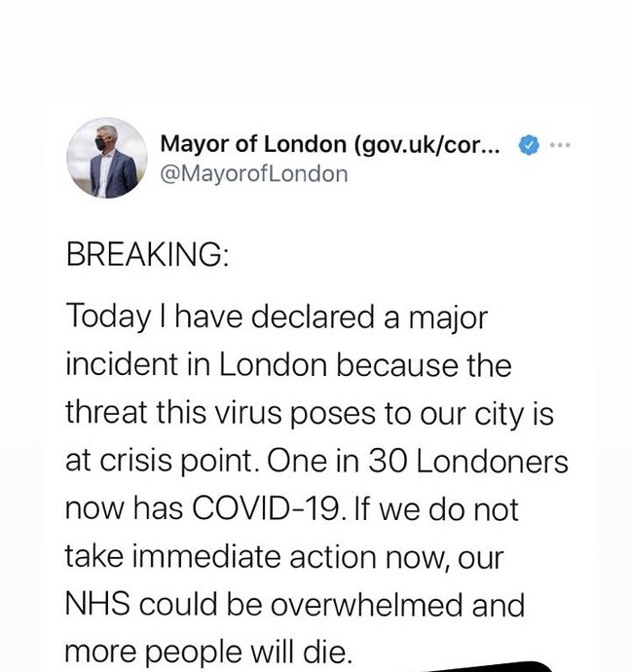
Task: Click the Mayor of London display name
Action: [x=330, y=144]
